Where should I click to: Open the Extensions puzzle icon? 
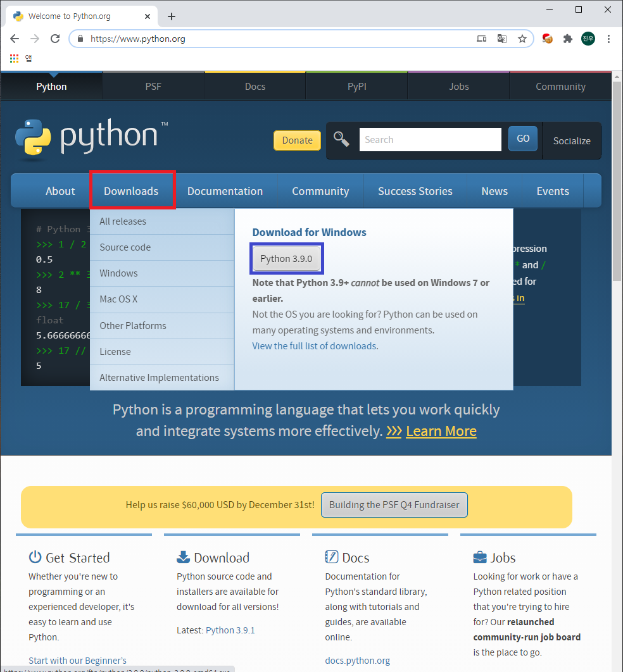[568, 39]
